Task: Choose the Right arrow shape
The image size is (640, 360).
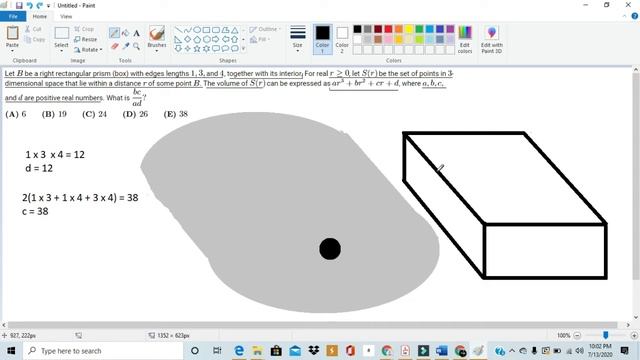Action: (216, 39)
